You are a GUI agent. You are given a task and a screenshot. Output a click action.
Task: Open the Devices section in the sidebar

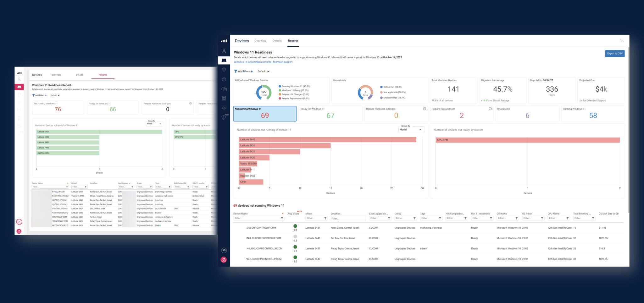pos(224,60)
